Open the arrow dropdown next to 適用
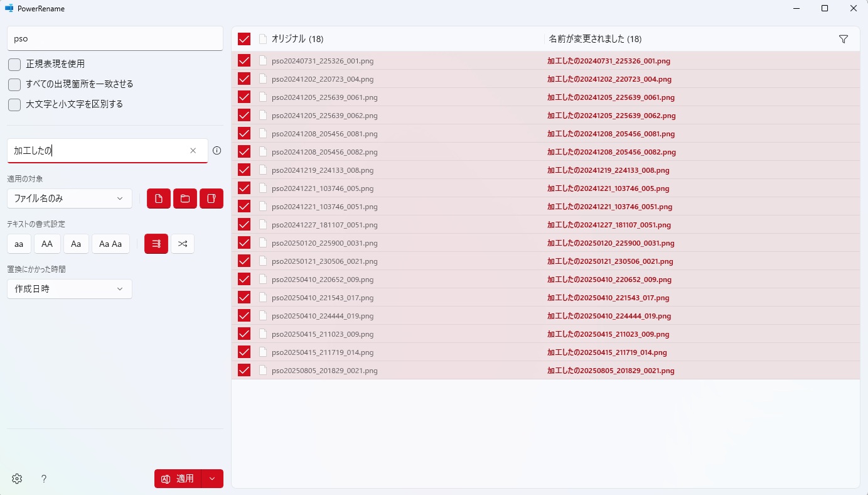This screenshot has width=868, height=495. point(212,479)
